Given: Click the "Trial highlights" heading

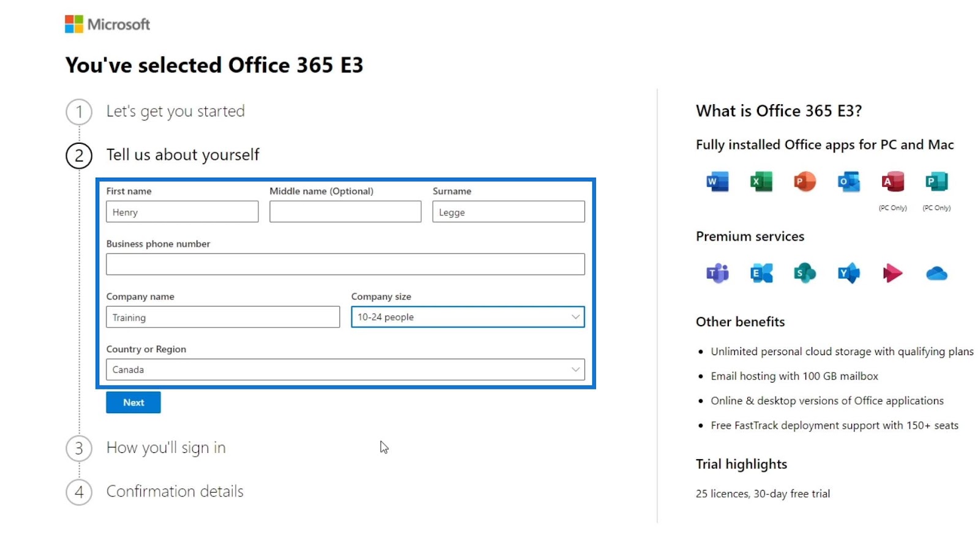Looking at the screenshot, I should (741, 464).
